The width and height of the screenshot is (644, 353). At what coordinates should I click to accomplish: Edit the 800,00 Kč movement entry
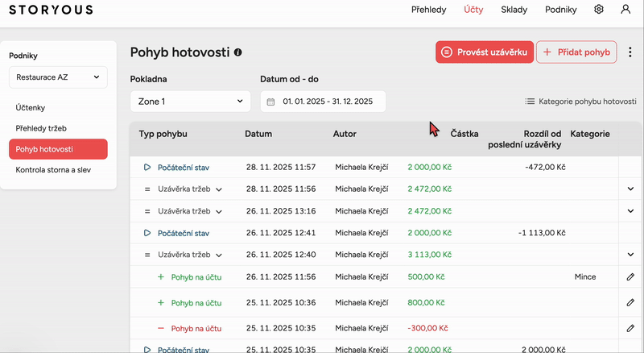(x=630, y=303)
